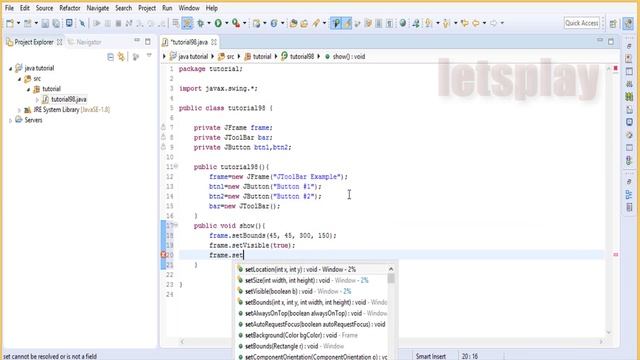Switch to the Navigator tab
This screenshot has height=360, width=640.
click(x=84, y=42)
